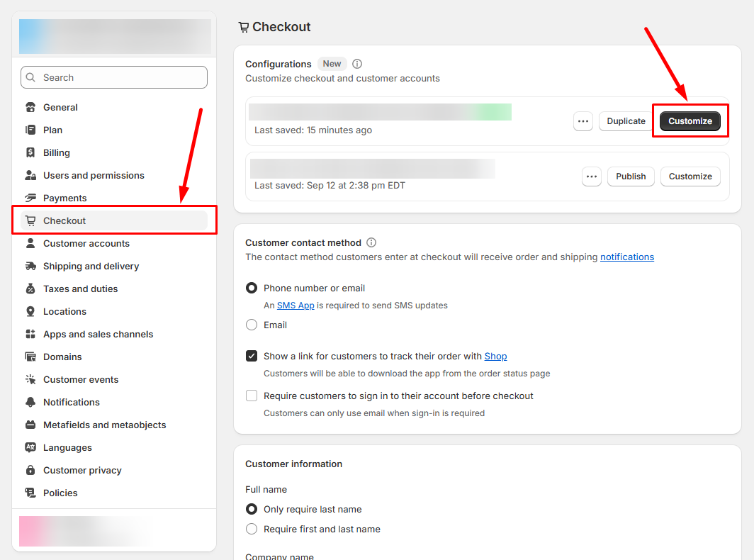The width and height of the screenshot is (754, 560).
Task: Focus the settings Search field
Action: pyautogui.click(x=114, y=78)
